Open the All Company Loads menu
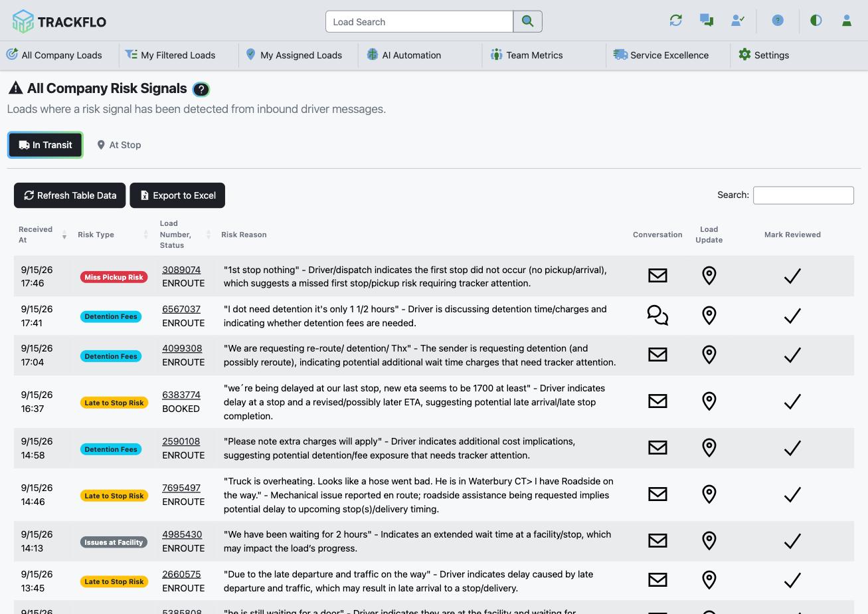Viewport: 868px width, 614px height. click(54, 55)
